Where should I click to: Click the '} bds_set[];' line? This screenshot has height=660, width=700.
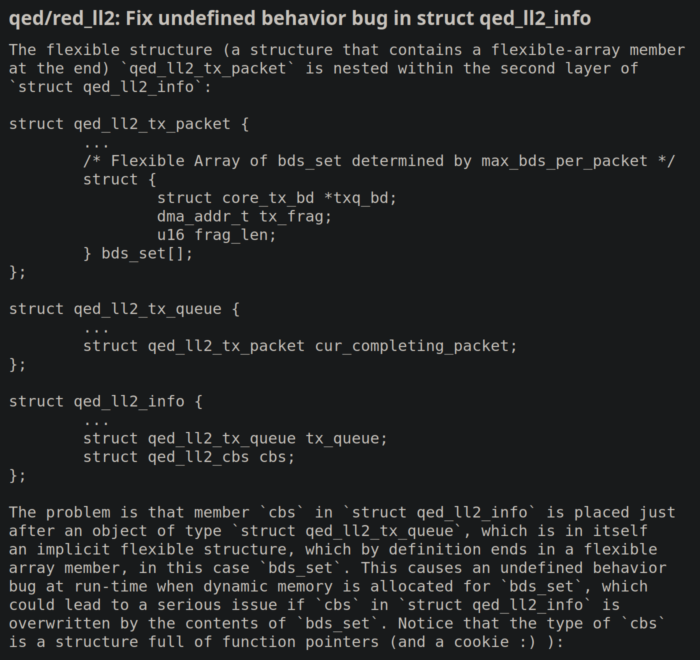[x=138, y=253]
